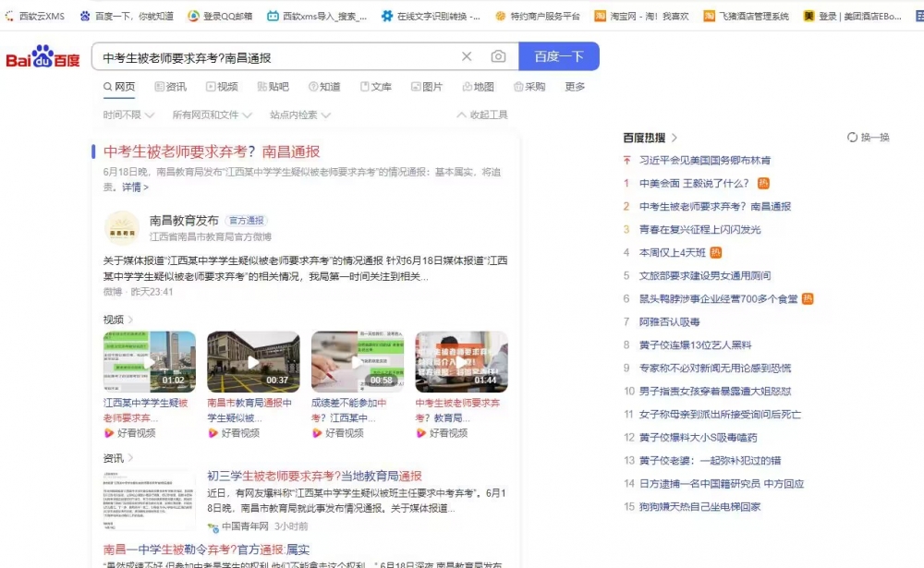
Task: Click the 热 badge beside 本周仅上4天班
Action: (x=716, y=253)
